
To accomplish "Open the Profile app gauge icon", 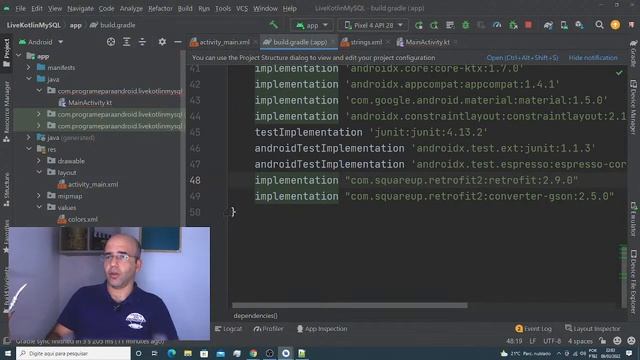I will tap(497, 25).
